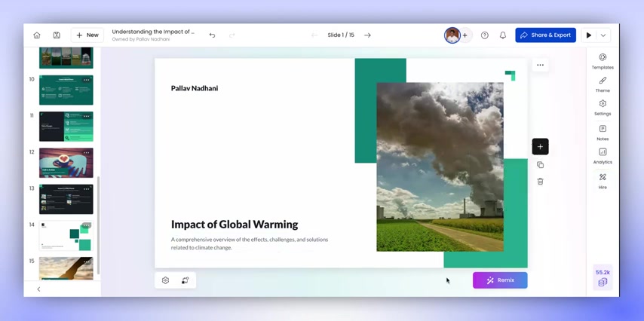Open the user profile avatar
The height and width of the screenshot is (321, 644).
coord(452,35)
